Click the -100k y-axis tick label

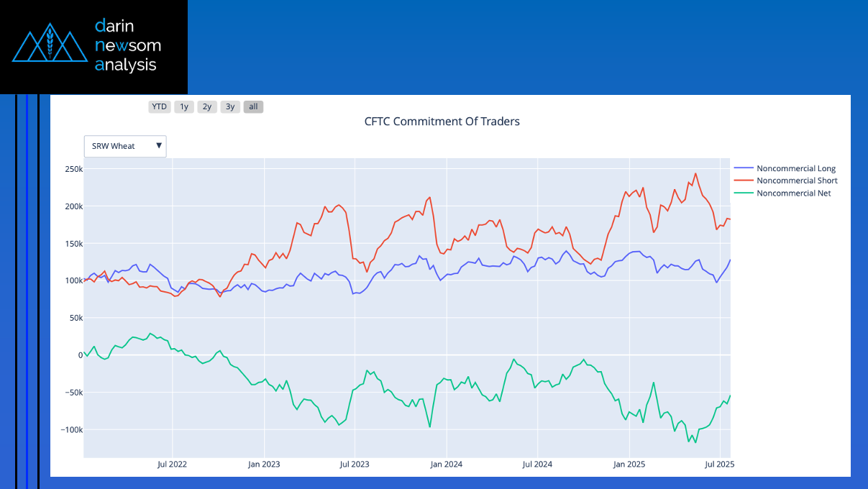[72, 430]
